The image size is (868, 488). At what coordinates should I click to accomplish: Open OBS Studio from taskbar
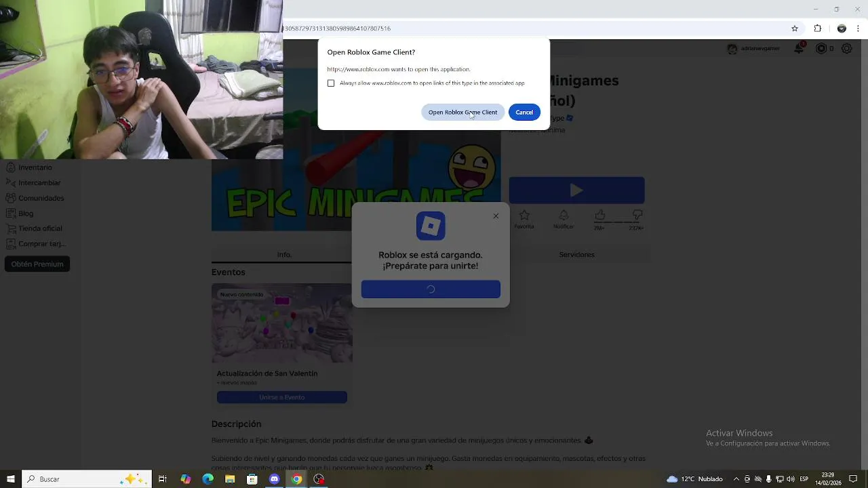click(x=319, y=479)
